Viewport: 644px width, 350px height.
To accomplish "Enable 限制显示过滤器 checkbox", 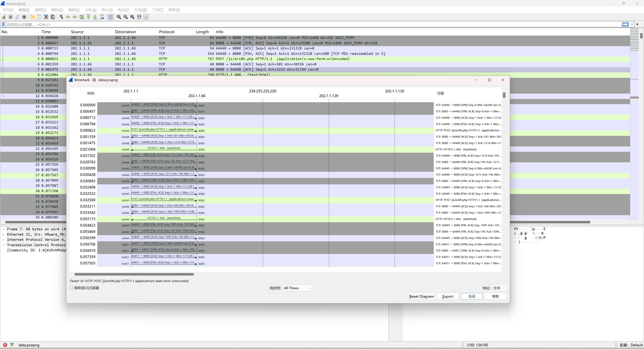I will pyautogui.click(x=71, y=288).
